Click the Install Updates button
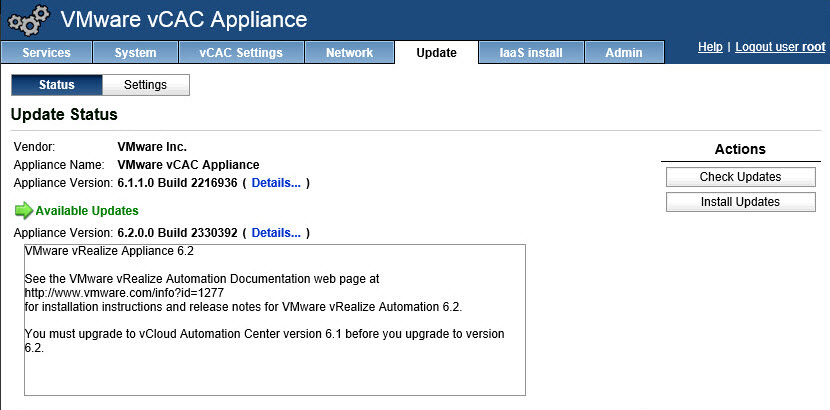This screenshot has width=830, height=410. [740, 202]
